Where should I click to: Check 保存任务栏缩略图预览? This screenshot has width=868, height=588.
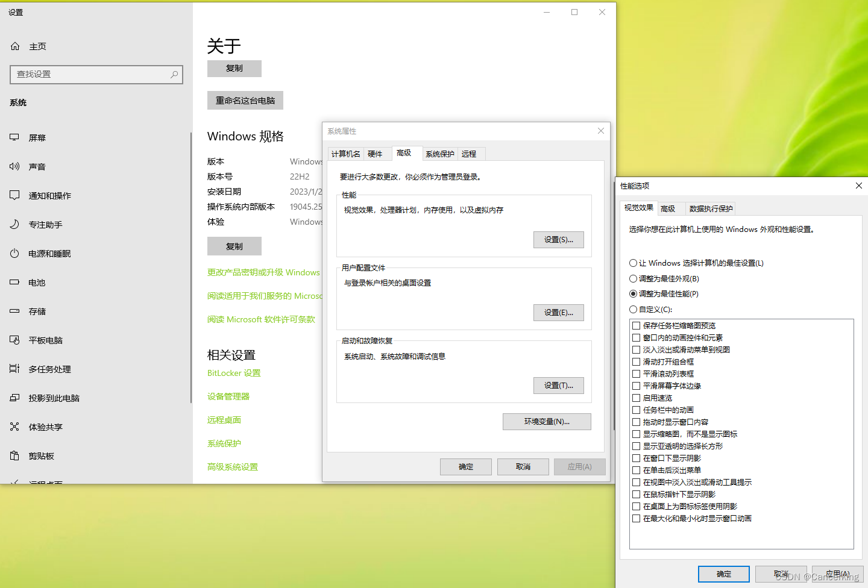(637, 325)
